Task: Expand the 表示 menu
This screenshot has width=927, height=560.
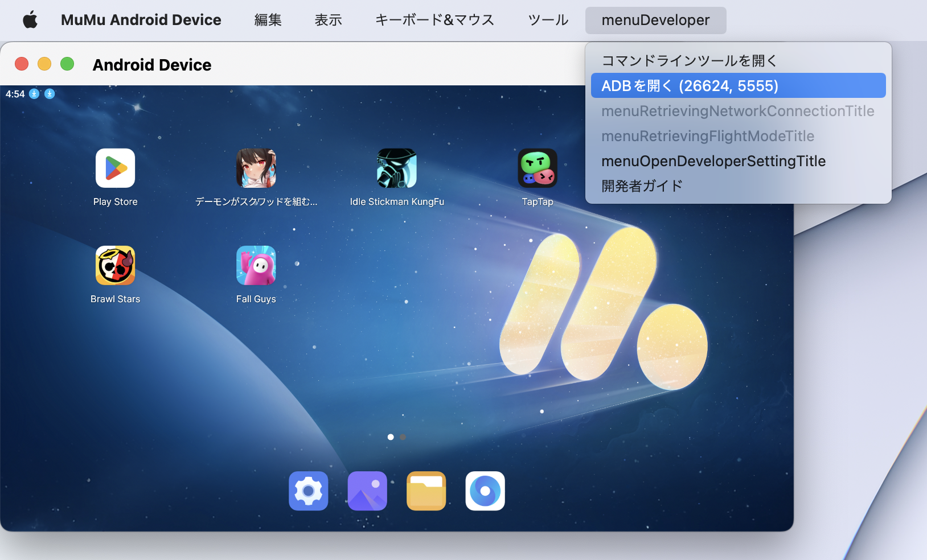Action: point(328,20)
